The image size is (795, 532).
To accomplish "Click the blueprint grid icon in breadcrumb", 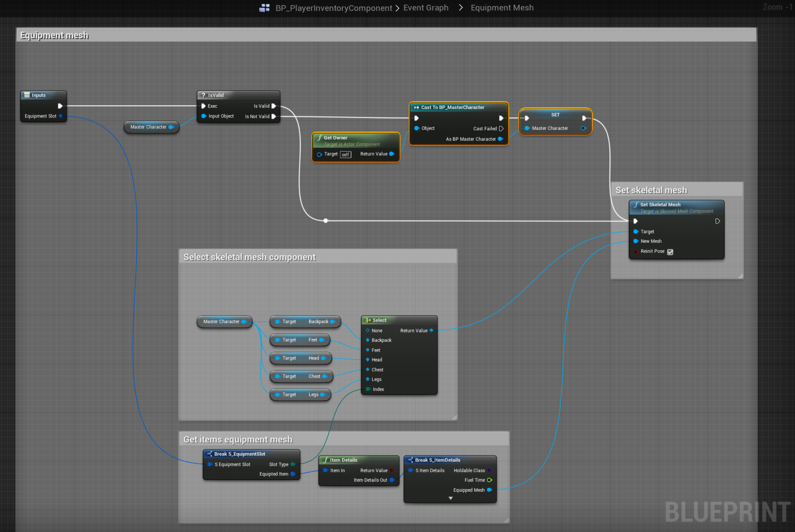I will 264,8.
